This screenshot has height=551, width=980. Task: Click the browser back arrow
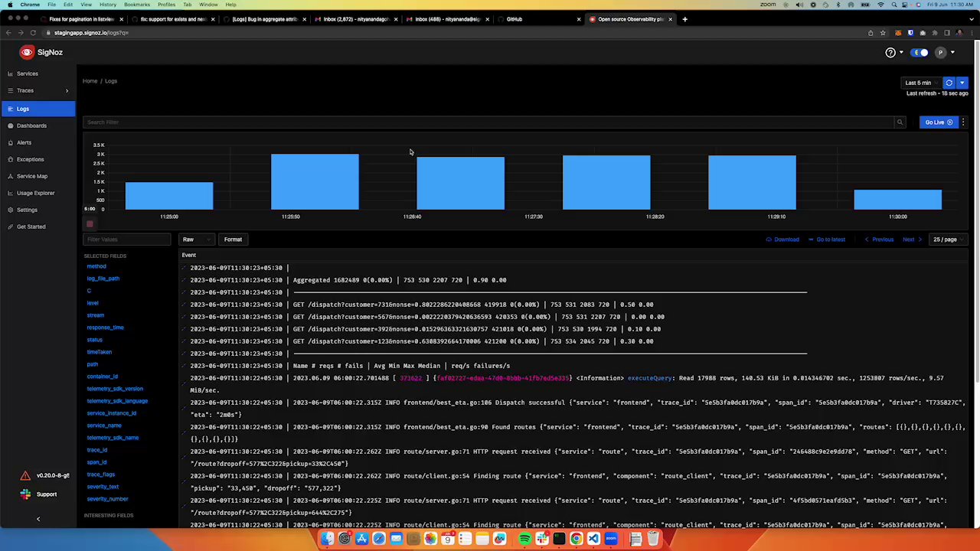[8, 33]
